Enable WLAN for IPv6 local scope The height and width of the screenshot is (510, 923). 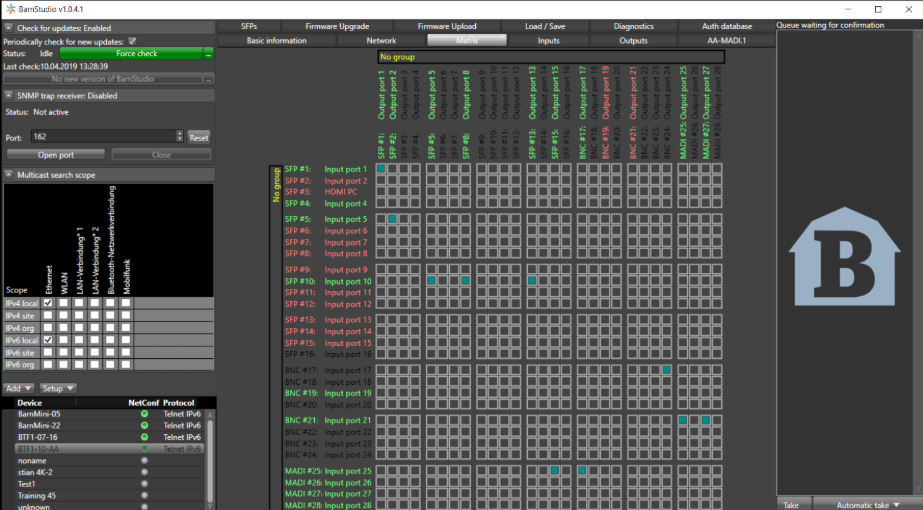point(63,340)
